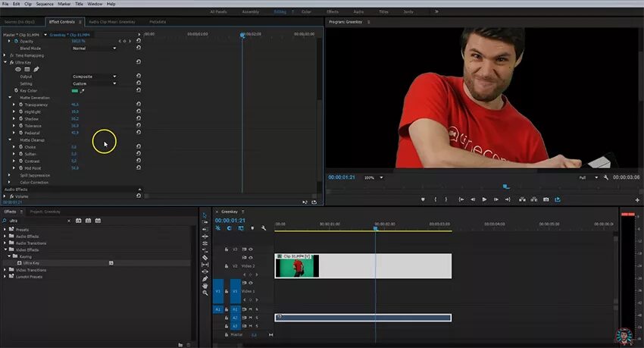Toggle Key Color animation stopwatch
The image size is (644, 348).
16,90
